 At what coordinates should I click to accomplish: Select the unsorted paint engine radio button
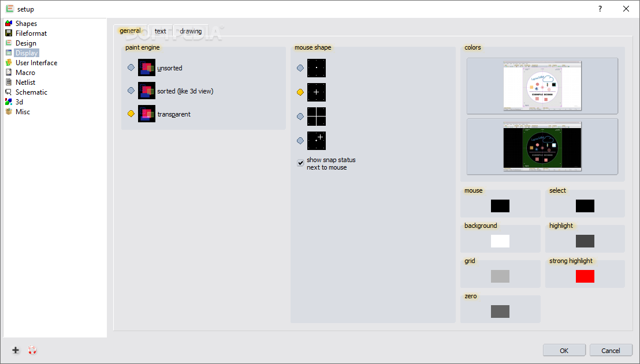pyautogui.click(x=131, y=67)
